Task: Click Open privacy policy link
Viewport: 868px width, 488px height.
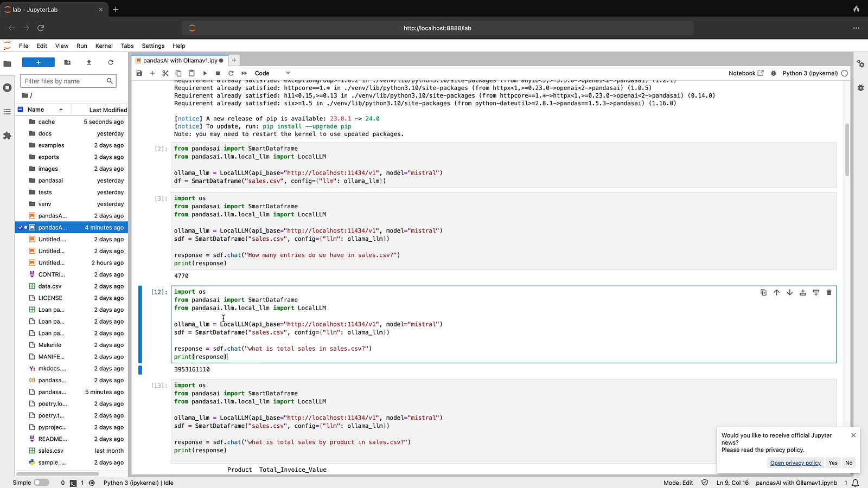Action: [795, 463]
